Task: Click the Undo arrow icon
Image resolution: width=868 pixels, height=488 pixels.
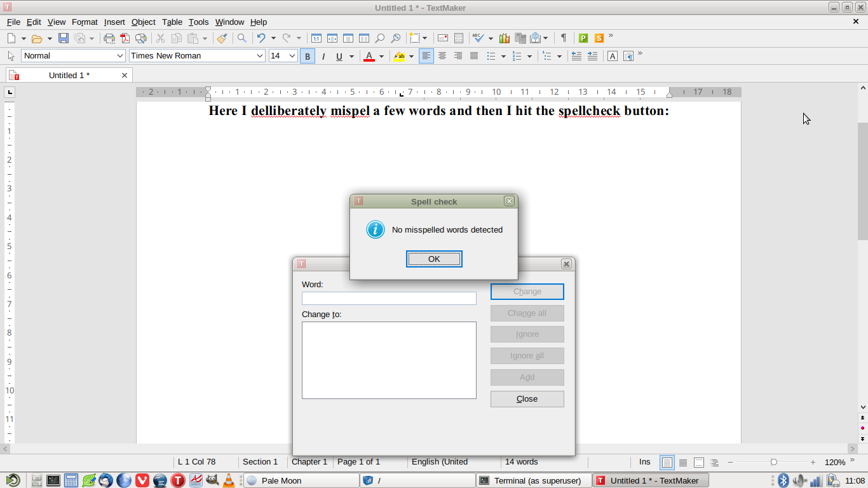Action: point(261,38)
